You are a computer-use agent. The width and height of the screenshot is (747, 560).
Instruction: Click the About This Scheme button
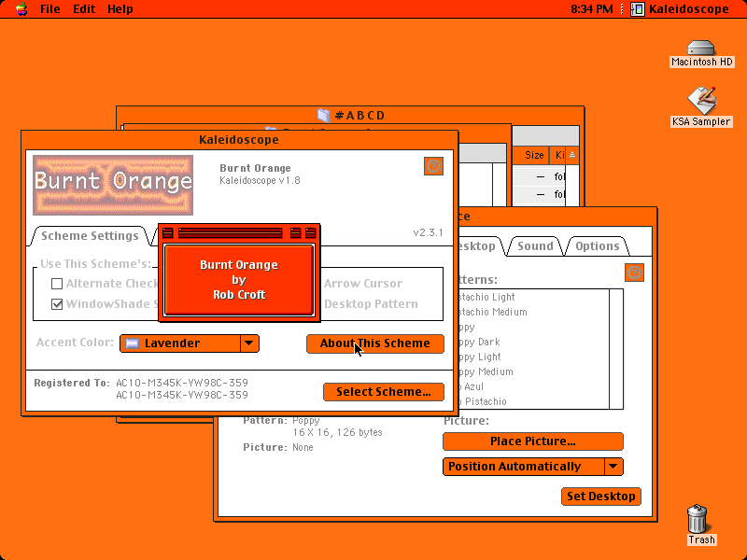click(375, 343)
